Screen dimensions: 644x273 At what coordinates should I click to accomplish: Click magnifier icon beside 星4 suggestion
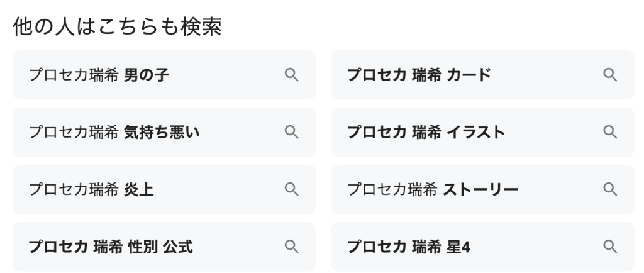pyautogui.click(x=610, y=247)
